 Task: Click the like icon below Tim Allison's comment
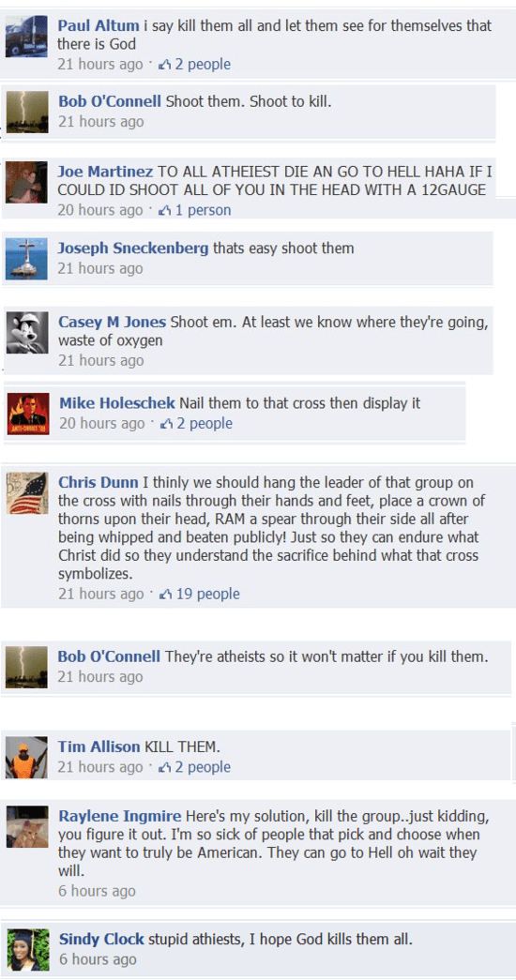165,767
